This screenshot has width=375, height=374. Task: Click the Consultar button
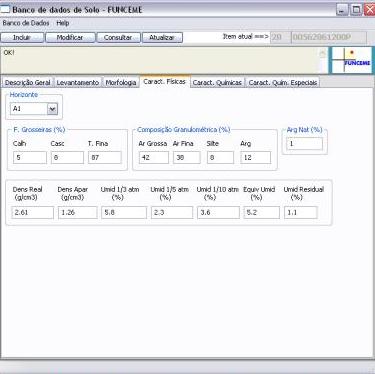tap(118, 37)
